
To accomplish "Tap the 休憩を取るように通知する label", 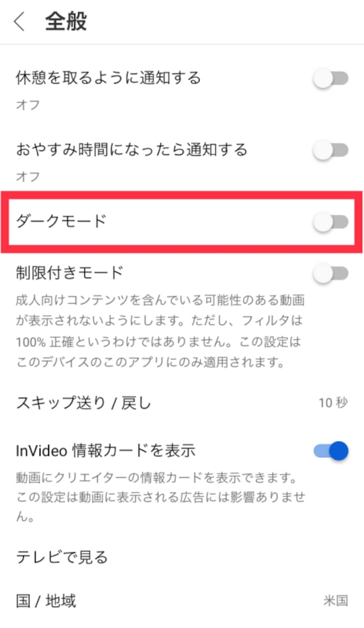I will [108, 78].
